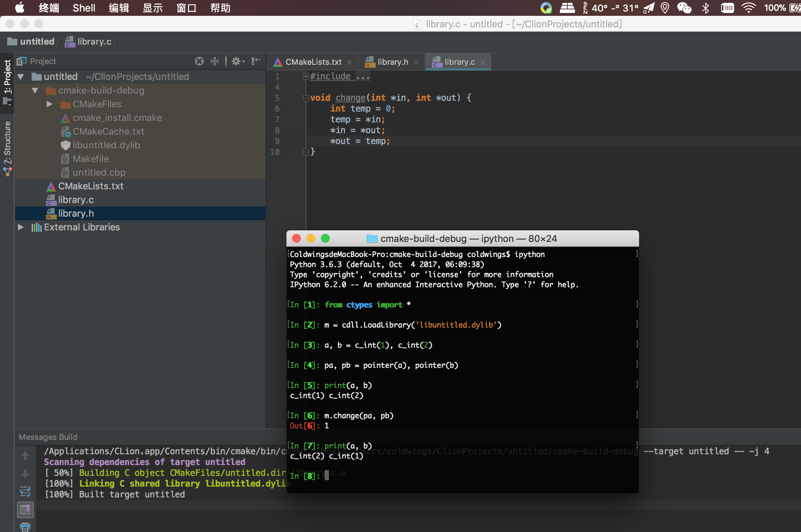This screenshot has width=801, height=532.
Task: Close the library.c editor tab
Action: (483, 62)
